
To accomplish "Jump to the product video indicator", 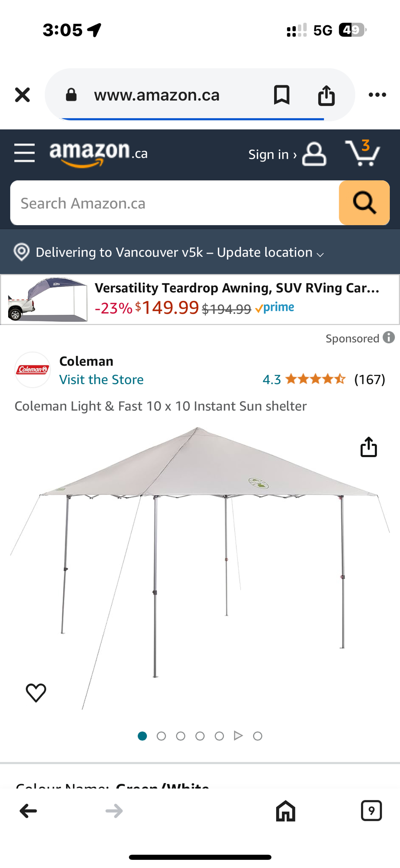I will [238, 736].
